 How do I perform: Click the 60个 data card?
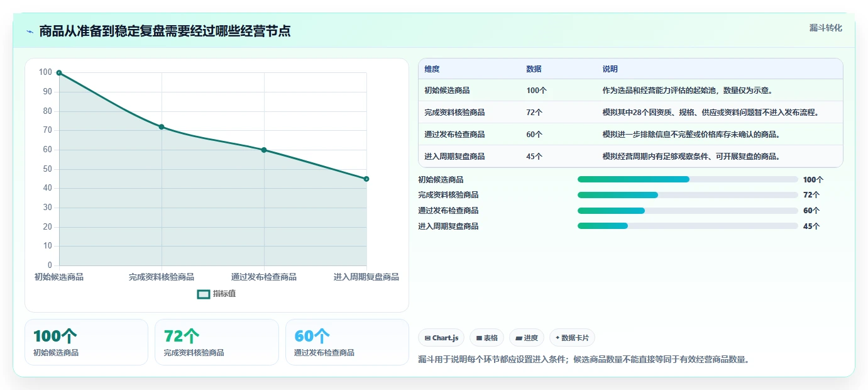point(347,342)
